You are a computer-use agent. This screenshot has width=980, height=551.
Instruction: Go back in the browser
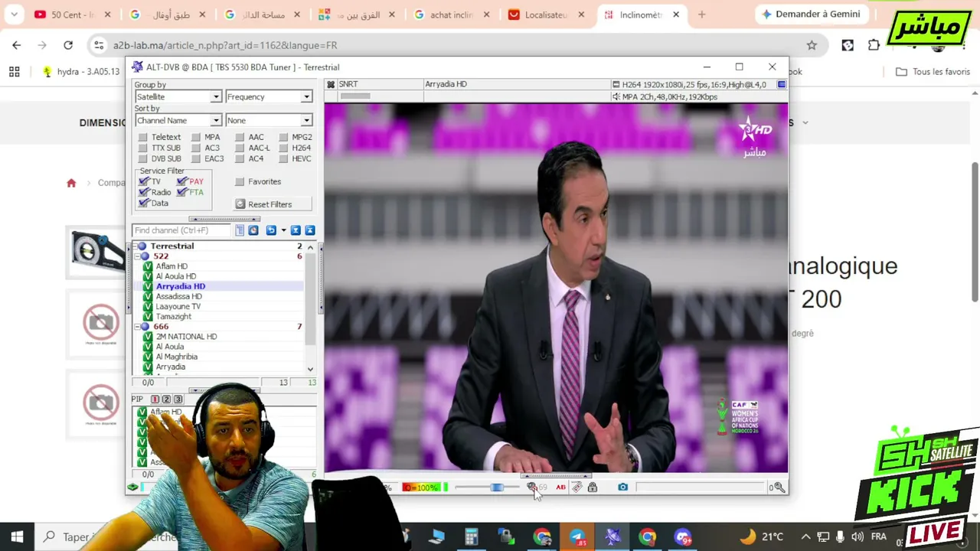tap(17, 45)
